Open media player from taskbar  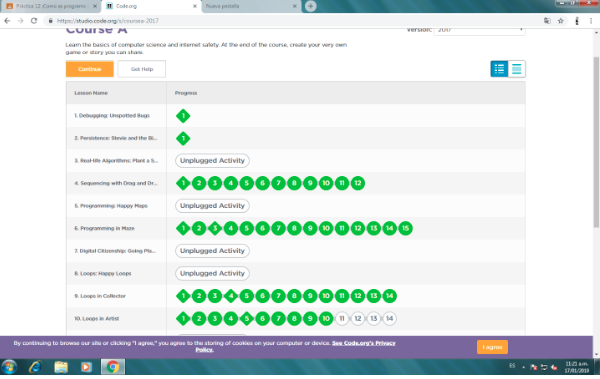coord(86,367)
